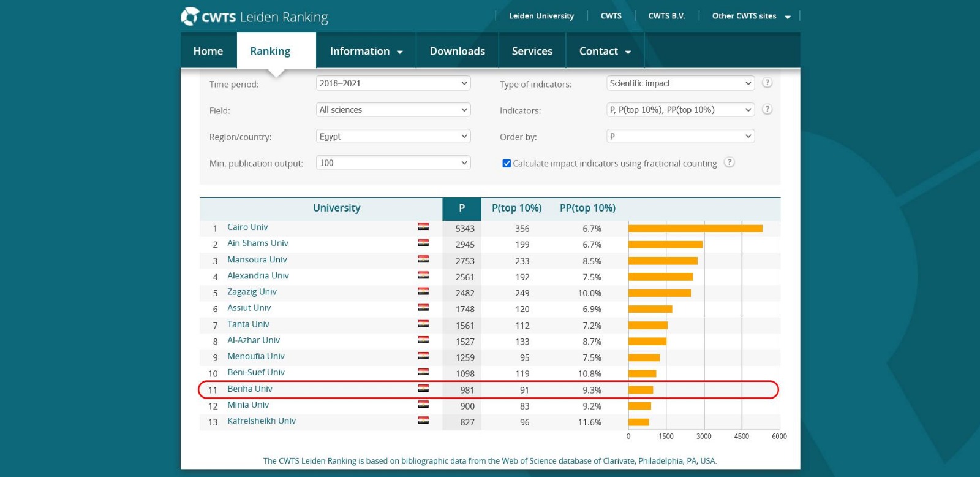Image resolution: width=980 pixels, height=477 pixels.
Task: Expand the Order by dropdown
Action: click(x=680, y=136)
